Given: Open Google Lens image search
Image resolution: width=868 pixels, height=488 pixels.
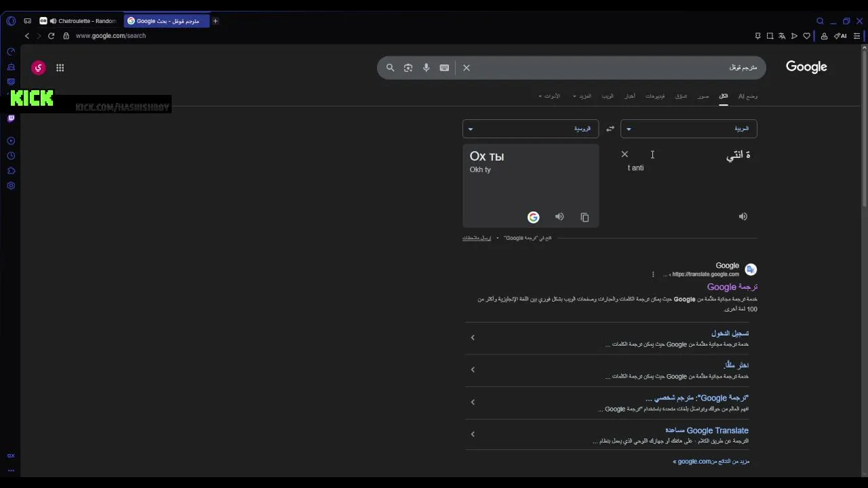Looking at the screenshot, I should (408, 68).
